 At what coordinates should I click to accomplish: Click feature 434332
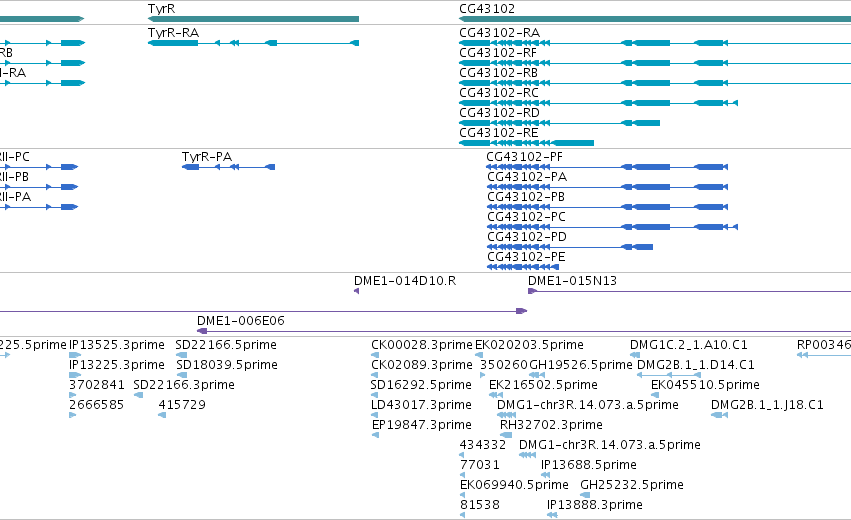pyautogui.click(x=482, y=445)
